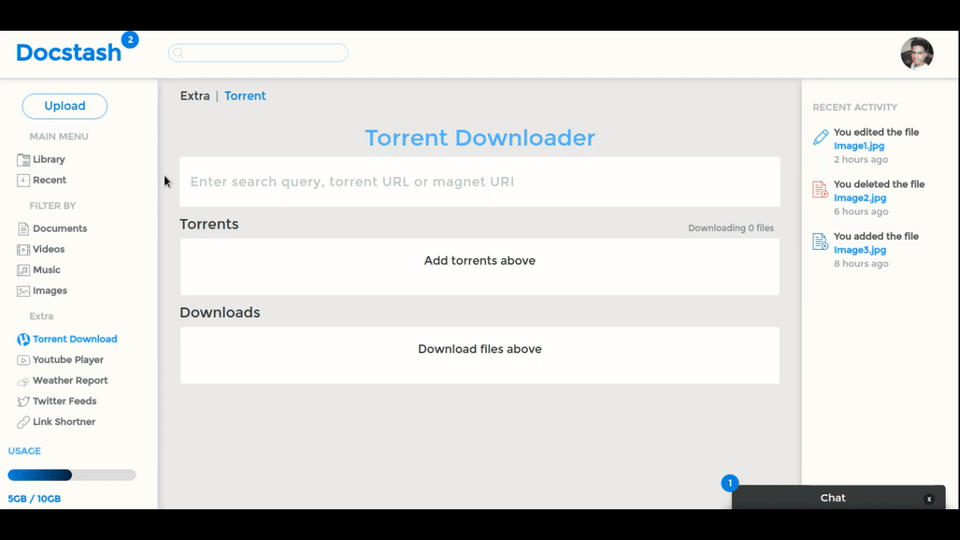The image size is (960, 540).
Task: Click the Recent icon in main menu
Action: click(24, 181)
